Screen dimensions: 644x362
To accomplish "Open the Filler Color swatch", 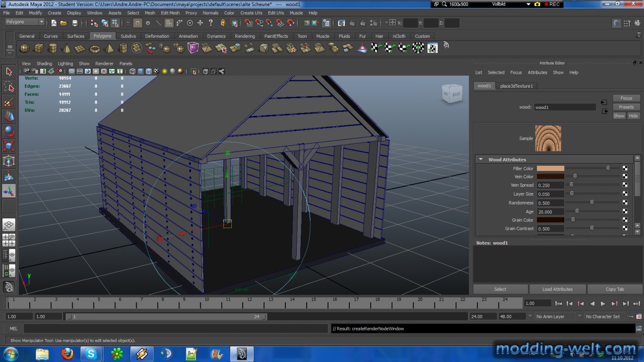I will tap(550, 168).
